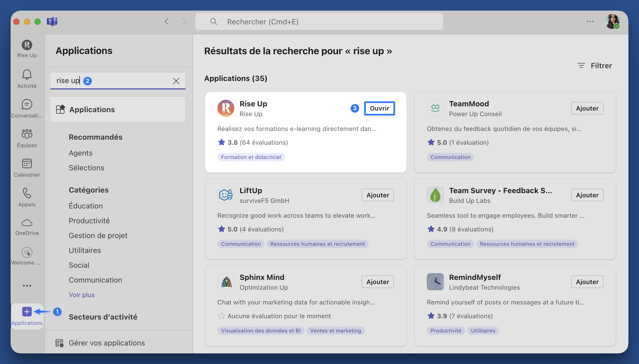The image size is (639, 364).
Task: Open Gérer vos applications
Action: pos(107,343)
